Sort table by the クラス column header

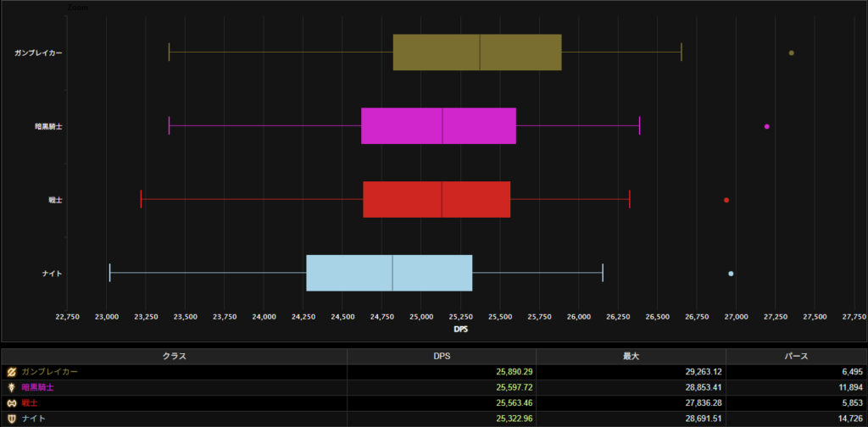point(174,356)
